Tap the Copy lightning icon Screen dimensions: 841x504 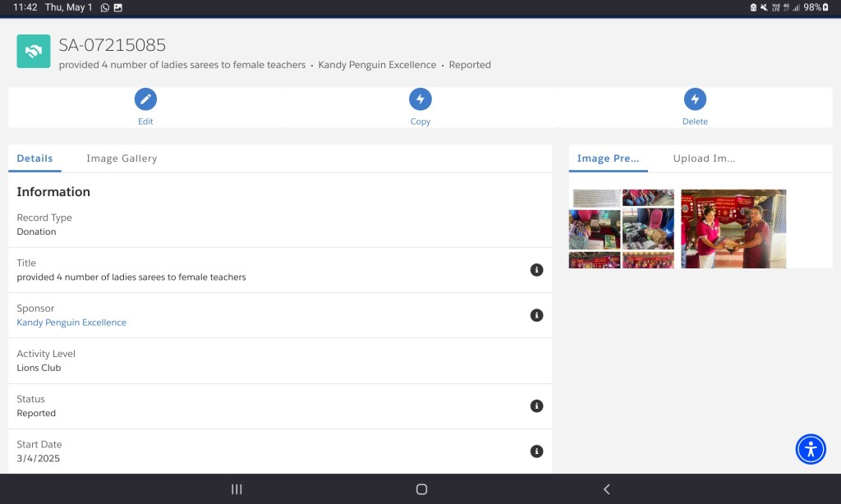point(420,99)
